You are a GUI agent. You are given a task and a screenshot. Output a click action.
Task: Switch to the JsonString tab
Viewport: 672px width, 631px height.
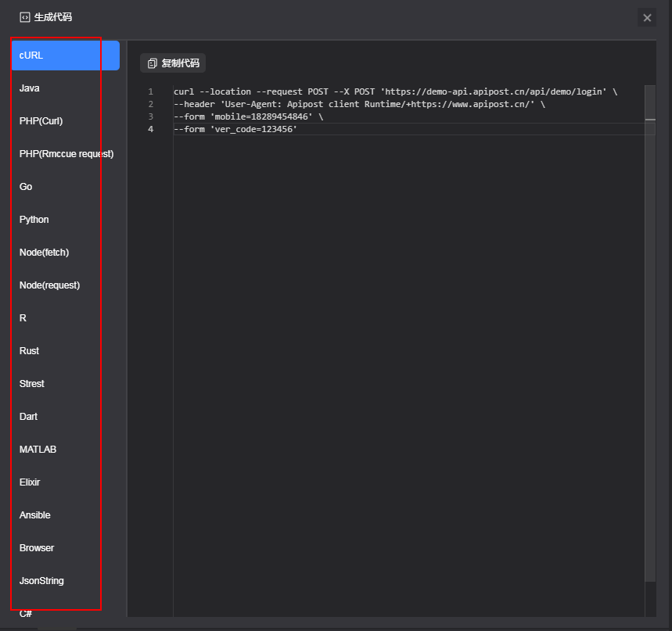[x=41, y=581]
